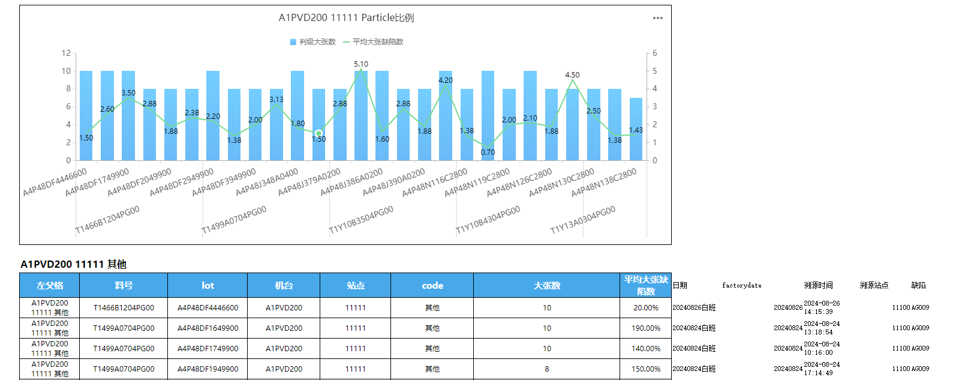Click the 缺陷 column header

(x=919, y=285)
